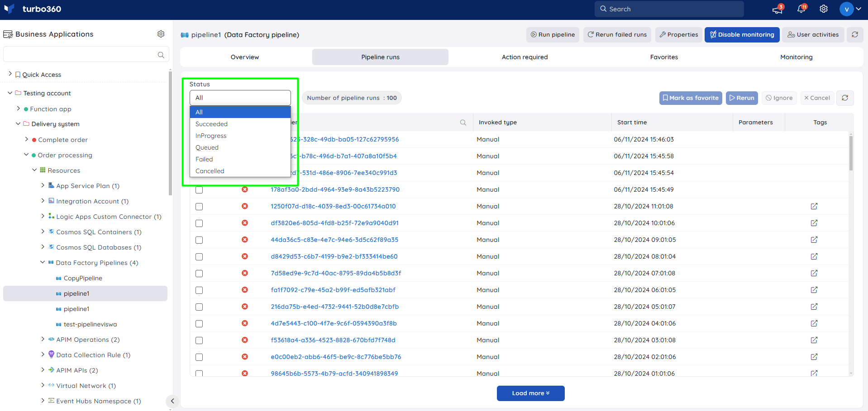Open the user avatar menu
Image resolution: width=868 pixels, height=411 pixels.
[850, 9]
